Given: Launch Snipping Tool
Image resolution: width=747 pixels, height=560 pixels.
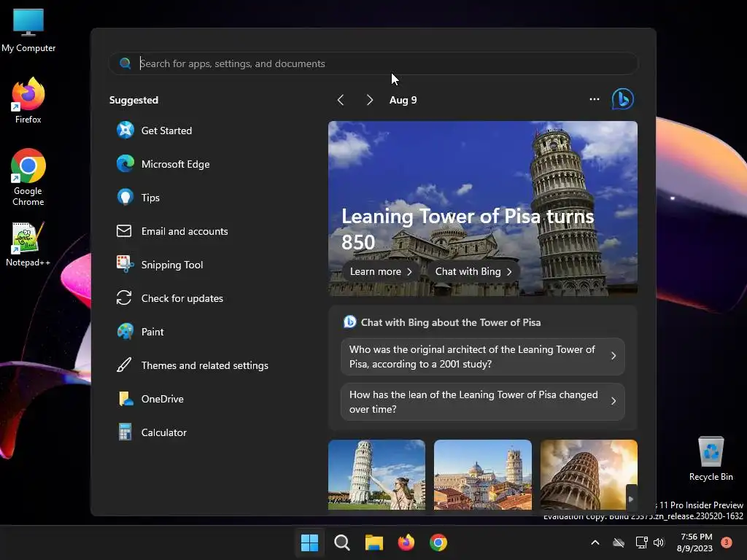Looking at the screenshot, I should point(160,264).
